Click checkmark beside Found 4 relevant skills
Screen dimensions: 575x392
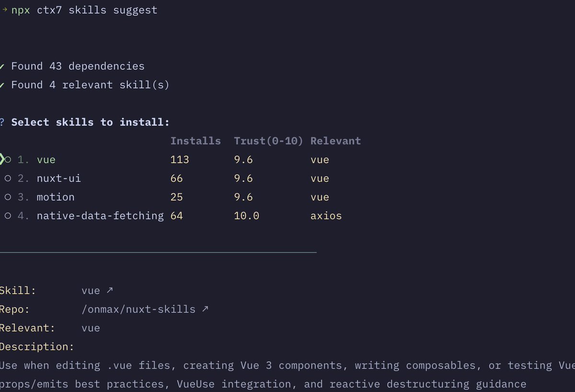[x=2, y=85]
